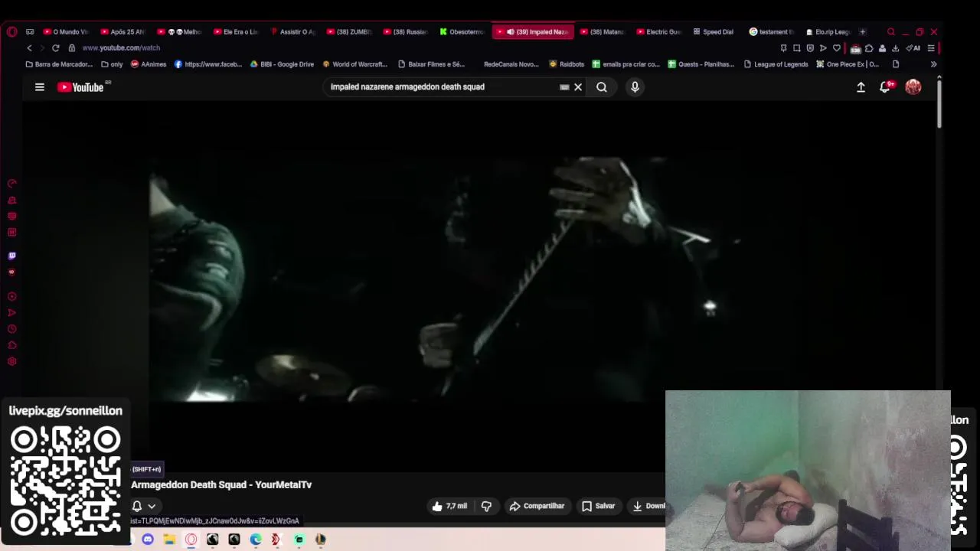
Task: Switch to the Electric Guest tab
Action: coord(659,32)
